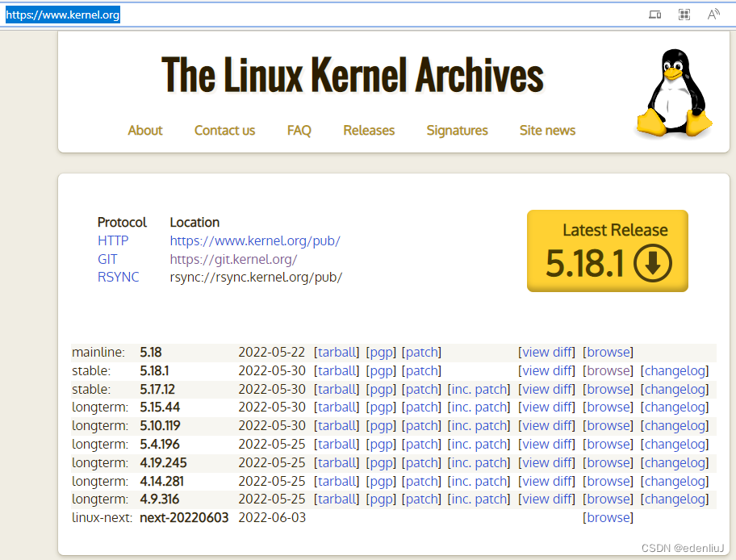
Task: Open changelog for 5.10.119
Action: point(675,426)
